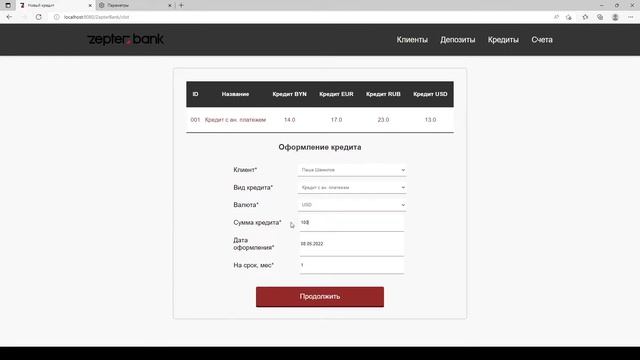Open the Клиенты menu item

pos(412,40)
